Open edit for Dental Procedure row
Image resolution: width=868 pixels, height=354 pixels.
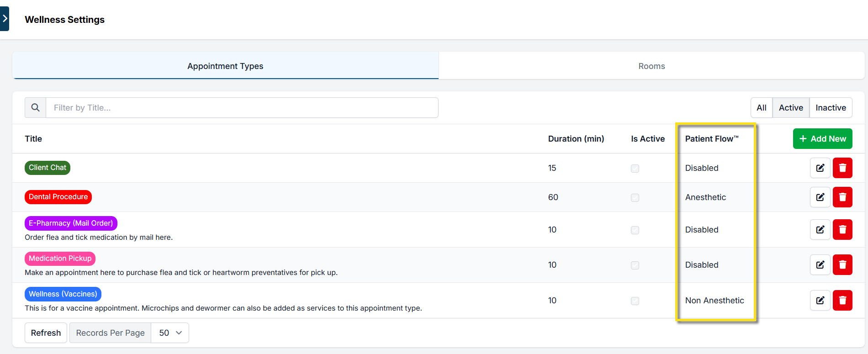[x=820, y=197]
